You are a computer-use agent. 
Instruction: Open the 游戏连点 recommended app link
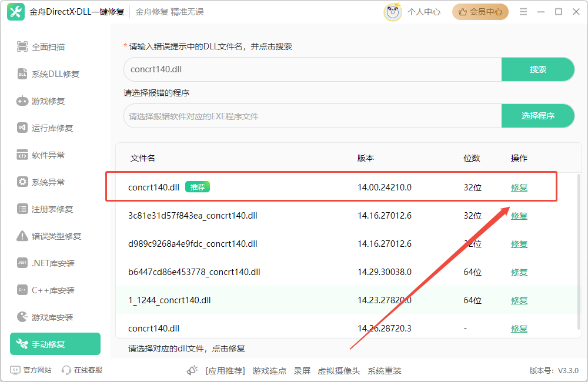[x=269, y=371]
